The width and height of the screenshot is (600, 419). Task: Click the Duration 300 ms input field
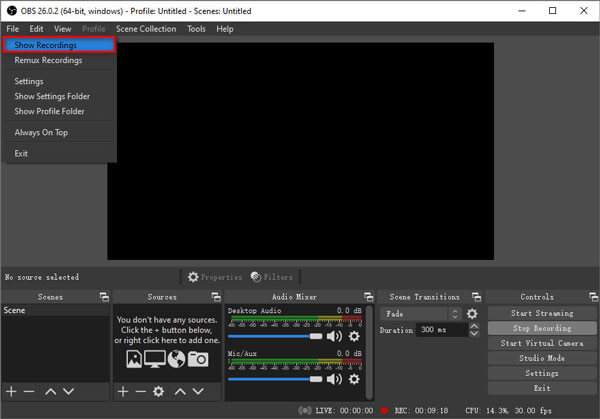[443, 329]
